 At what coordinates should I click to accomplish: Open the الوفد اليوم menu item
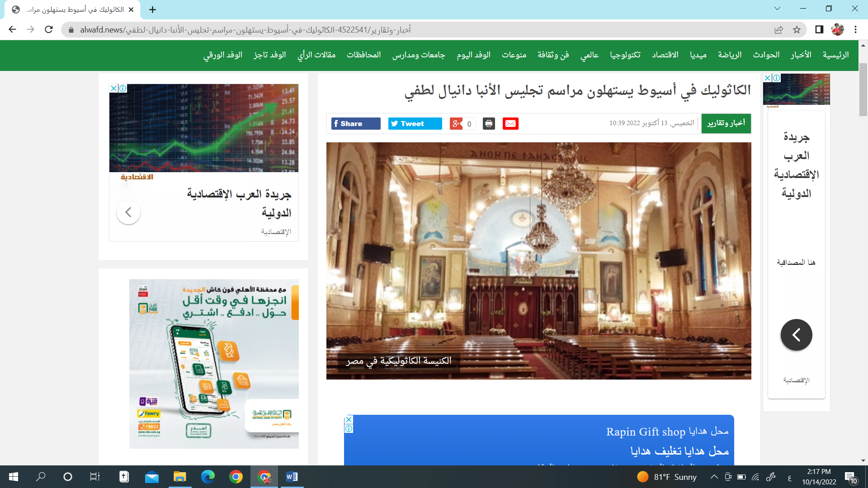point(473,55)
